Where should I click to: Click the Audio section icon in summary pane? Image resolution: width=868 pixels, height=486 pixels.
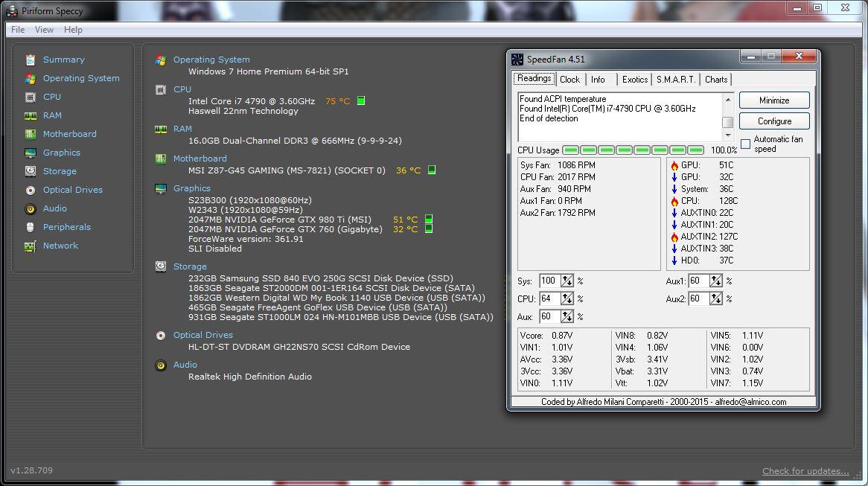tap(161, 365)
